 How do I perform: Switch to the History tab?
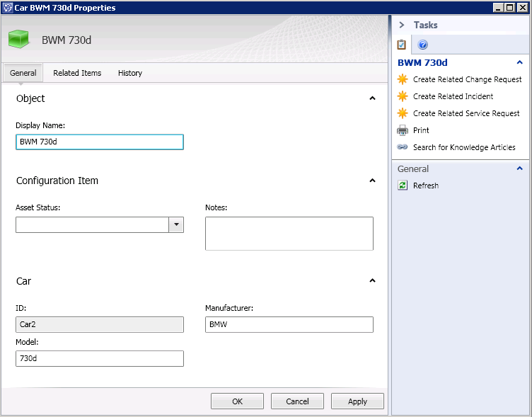tap(130, 73)
